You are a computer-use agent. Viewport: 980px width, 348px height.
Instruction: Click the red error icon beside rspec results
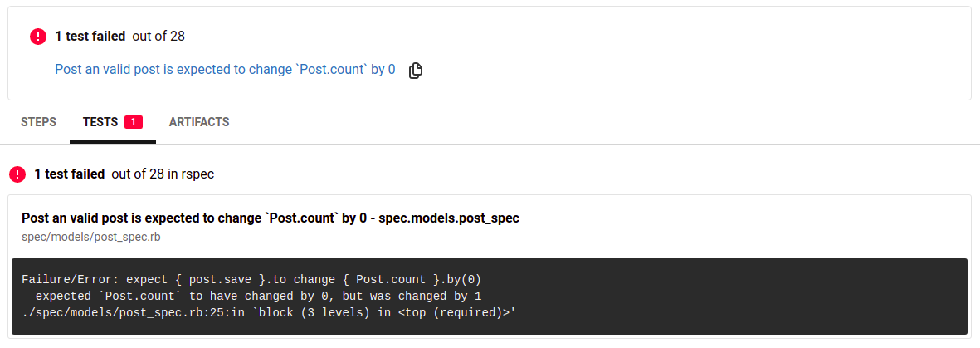(x=17, y=174)
